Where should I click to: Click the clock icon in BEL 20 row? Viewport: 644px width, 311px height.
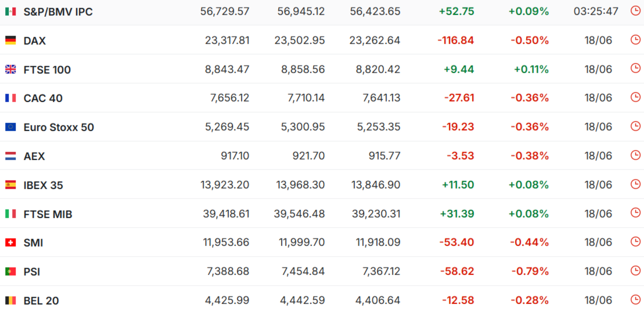(635, 299)
